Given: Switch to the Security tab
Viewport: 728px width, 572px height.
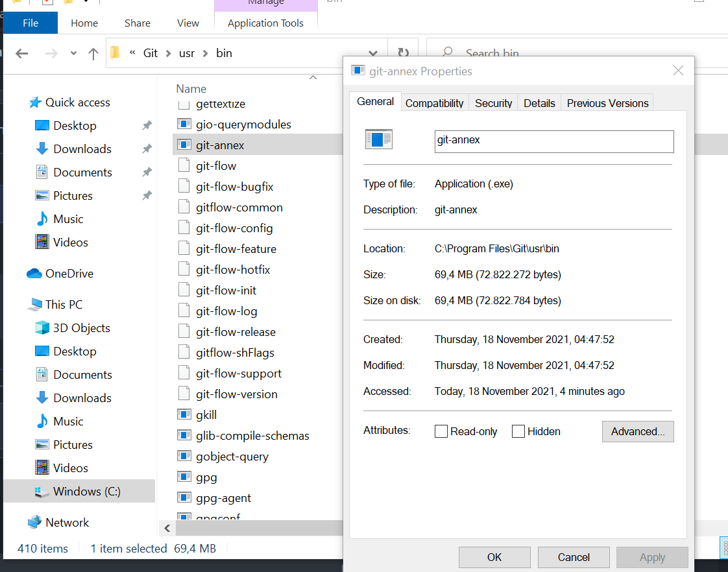Looking at the screenshot, I should (x=492, y=102).
